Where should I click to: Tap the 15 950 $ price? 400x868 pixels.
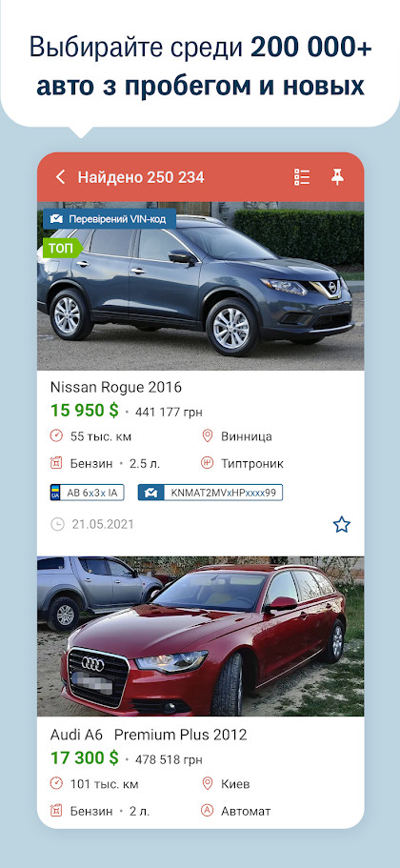[x=84, y=411]
